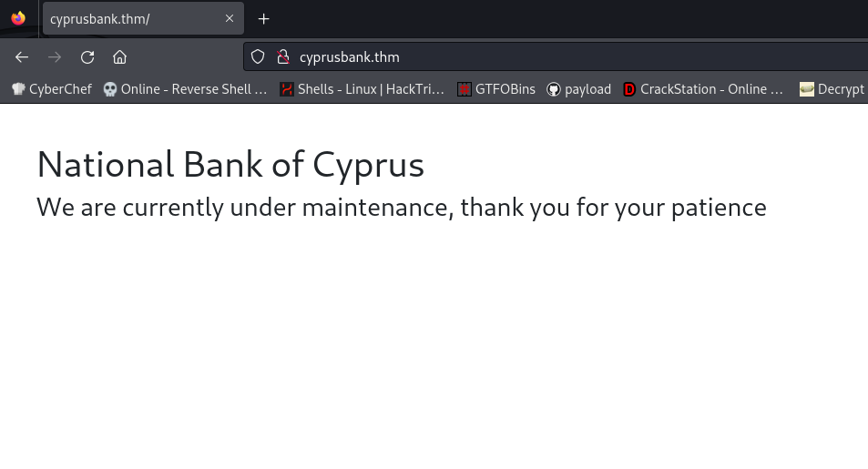Open the CrackStation bookmark

tap(703, 89)
